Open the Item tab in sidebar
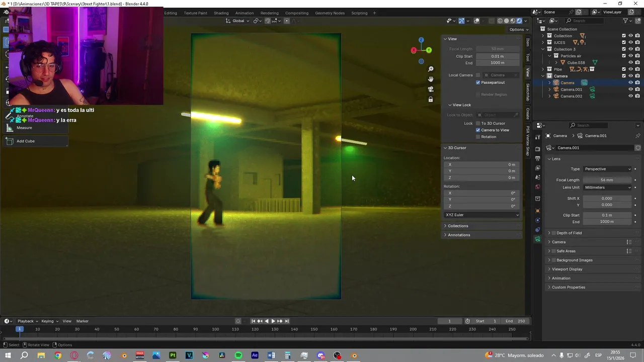The height and width of the screenshot is (362, 644). click(x=528, y=42)
